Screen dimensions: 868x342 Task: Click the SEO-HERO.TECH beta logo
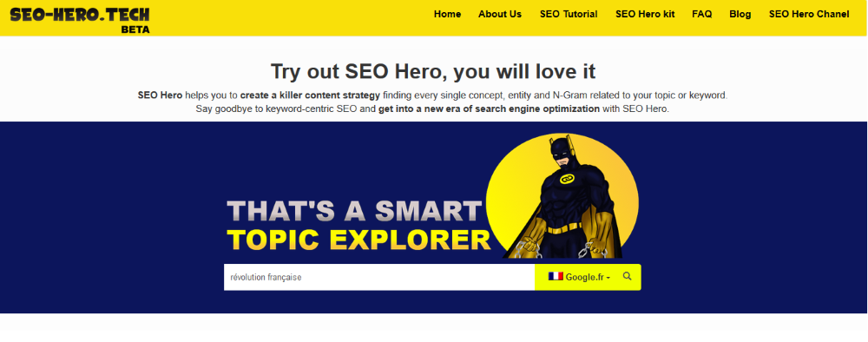point(80,20)
